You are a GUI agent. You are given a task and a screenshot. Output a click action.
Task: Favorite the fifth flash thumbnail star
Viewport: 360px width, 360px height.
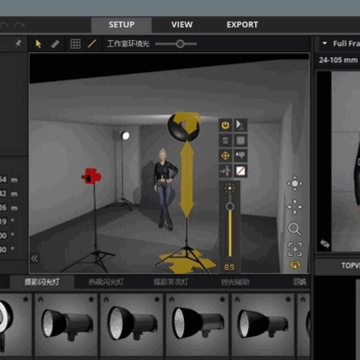pos(288,299)
